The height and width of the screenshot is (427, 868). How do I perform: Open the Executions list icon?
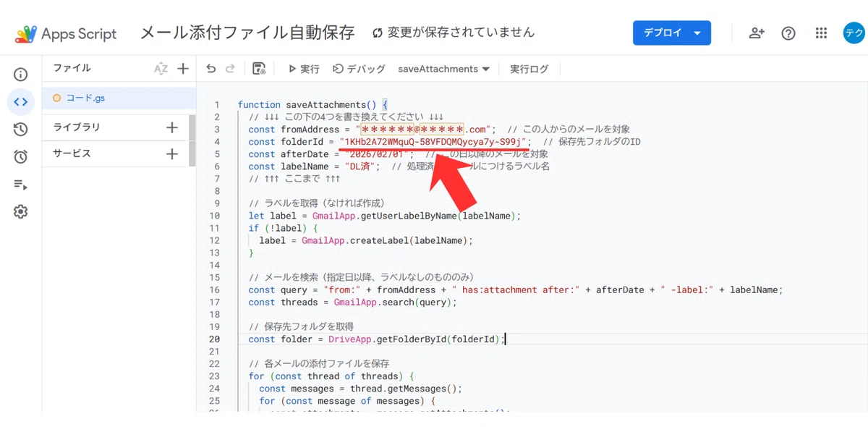point(20,185)
